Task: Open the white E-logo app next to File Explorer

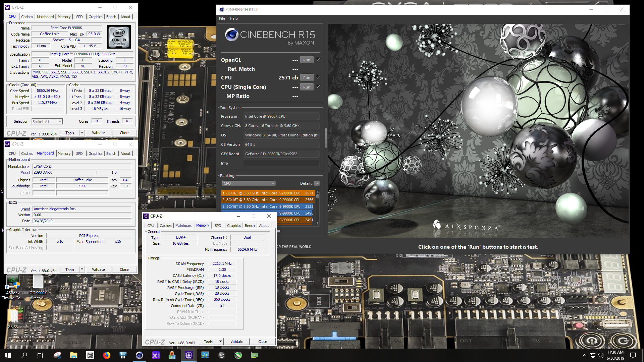Action: [90, 355]
